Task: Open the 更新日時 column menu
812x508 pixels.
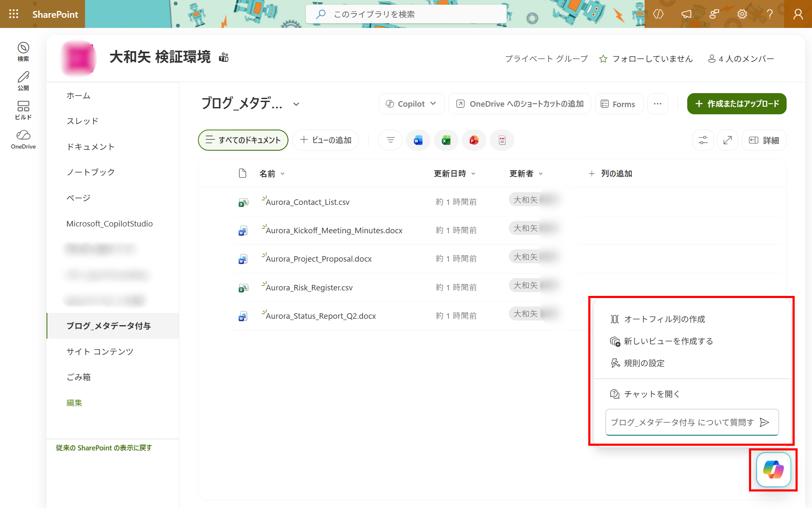Action: click(x=455, y=174)
